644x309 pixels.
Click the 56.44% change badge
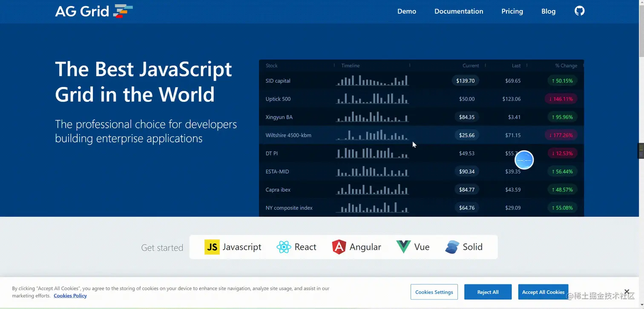(562, 171)
